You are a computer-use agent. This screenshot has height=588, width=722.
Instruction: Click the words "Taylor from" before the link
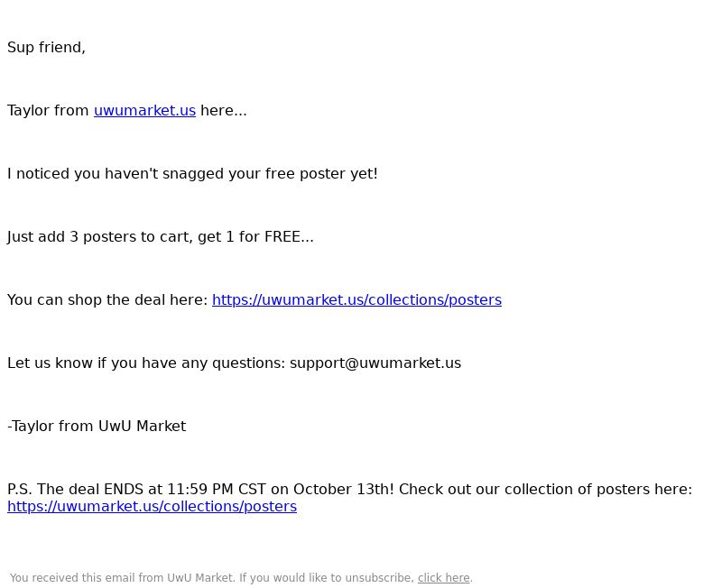point(48,111)
